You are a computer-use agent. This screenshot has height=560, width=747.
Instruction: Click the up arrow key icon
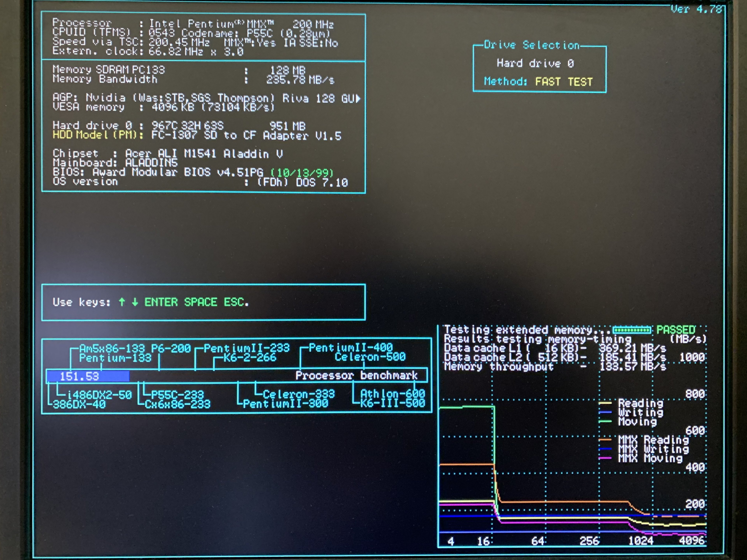click(x=122, y=302)
